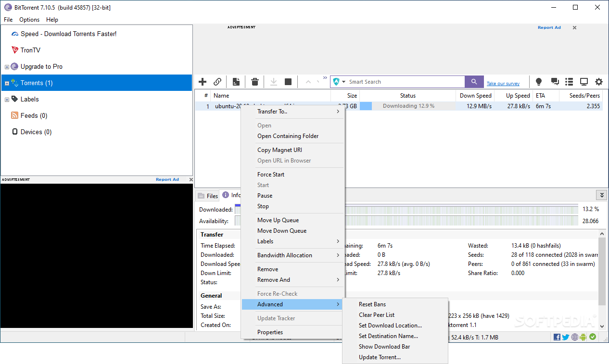Click inside the Smart Search field
This screenshot has width=609, height=364.
coord(406,82)
